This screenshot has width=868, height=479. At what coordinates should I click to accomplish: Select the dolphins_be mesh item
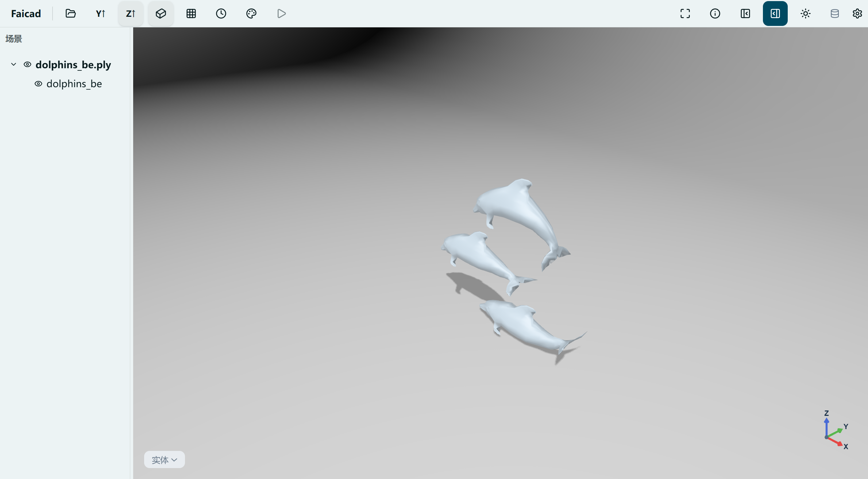[74, 84]
